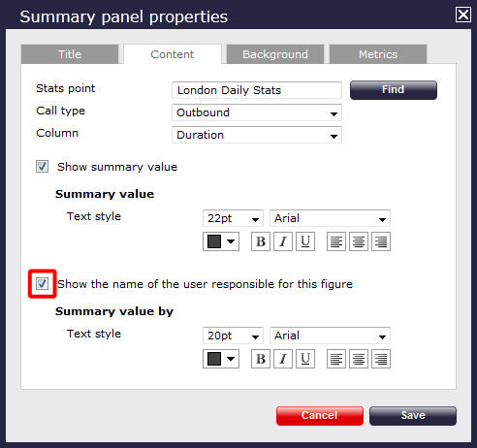Toggle bold for Summary value by text
The width and height of the screenshot is (477, 448).
261,359
